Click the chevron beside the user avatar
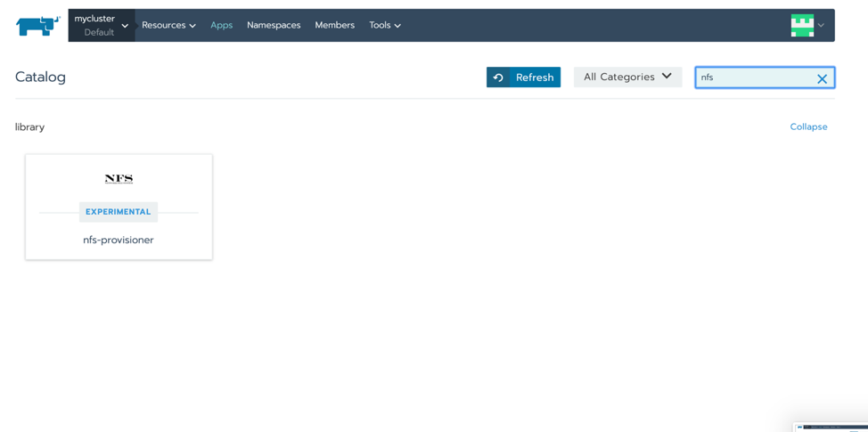868x432 pixels. (x=822, y=26)
